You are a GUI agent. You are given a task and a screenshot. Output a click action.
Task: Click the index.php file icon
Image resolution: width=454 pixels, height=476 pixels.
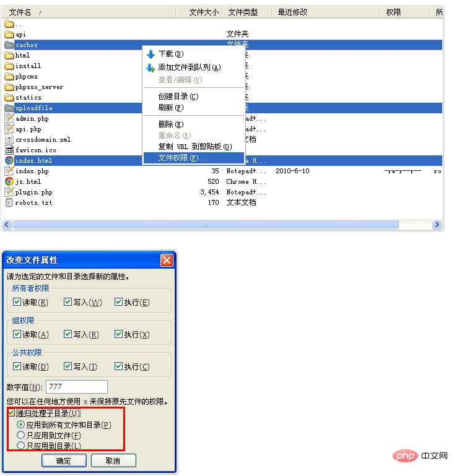9,171
